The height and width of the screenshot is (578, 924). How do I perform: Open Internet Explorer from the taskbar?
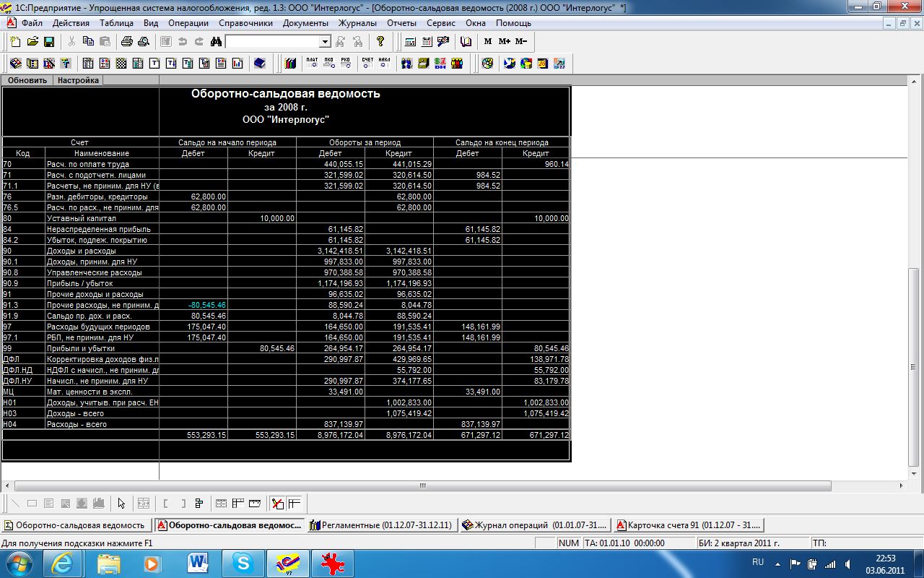62,562
